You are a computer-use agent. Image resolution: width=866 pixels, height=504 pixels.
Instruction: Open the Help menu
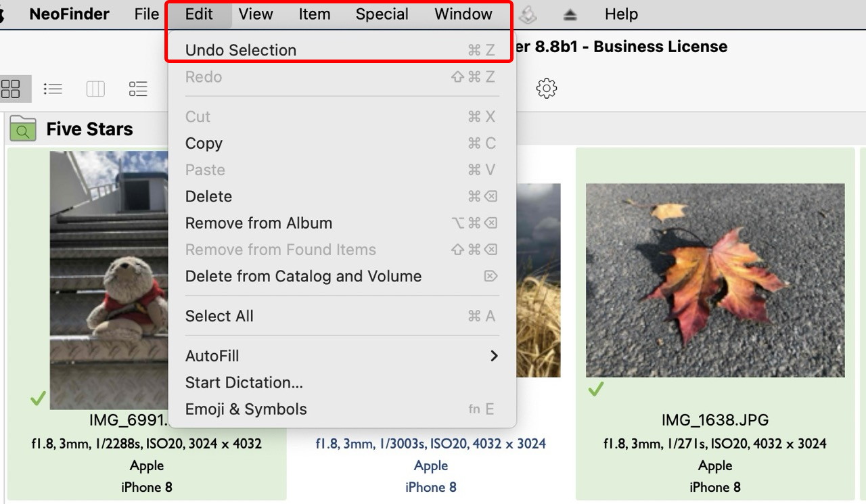(621, 14)
